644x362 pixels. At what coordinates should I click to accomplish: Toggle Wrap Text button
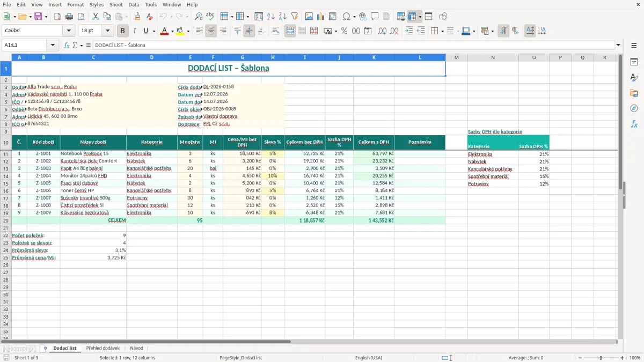point(276,31)
